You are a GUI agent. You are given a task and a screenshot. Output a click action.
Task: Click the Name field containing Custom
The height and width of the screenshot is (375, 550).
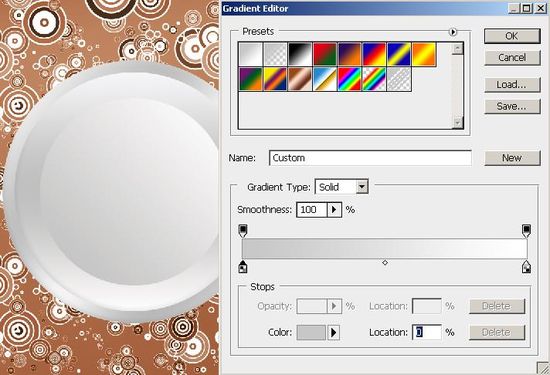pos(370,158)
